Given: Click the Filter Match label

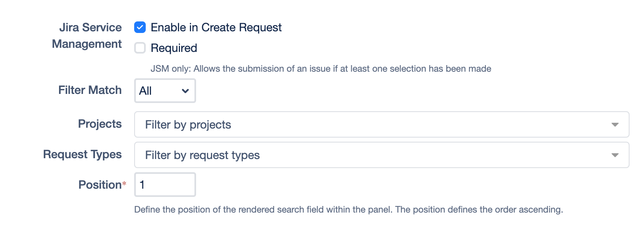Looking at the screenshot, I should point(90,90).
